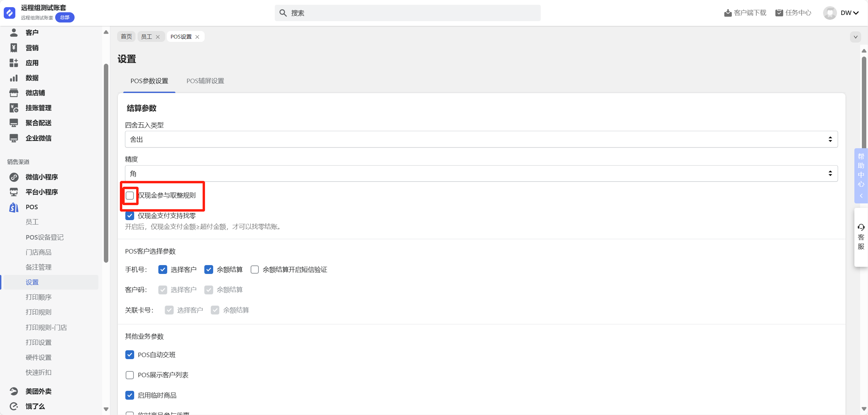Viewport: 868px width, 415px height.
Task: Click the 美团外卖 icon in sidebar
Action: (14, 391)
